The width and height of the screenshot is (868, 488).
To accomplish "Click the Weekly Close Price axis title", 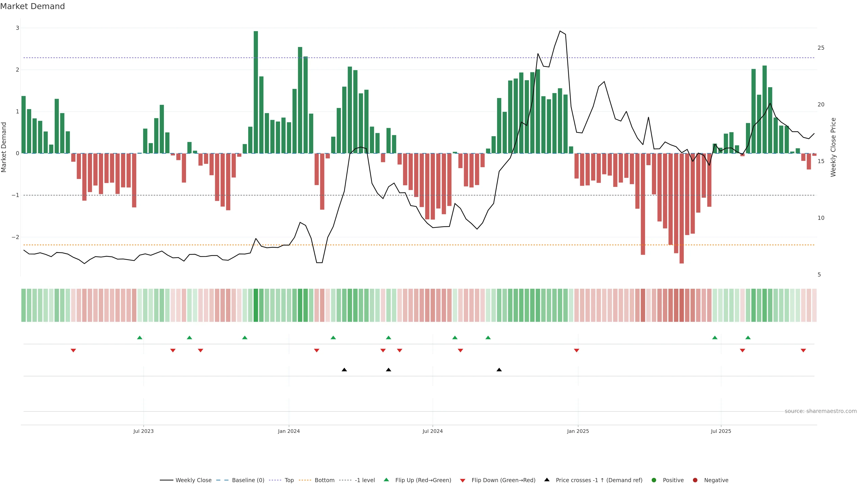I will coord(833,147).
